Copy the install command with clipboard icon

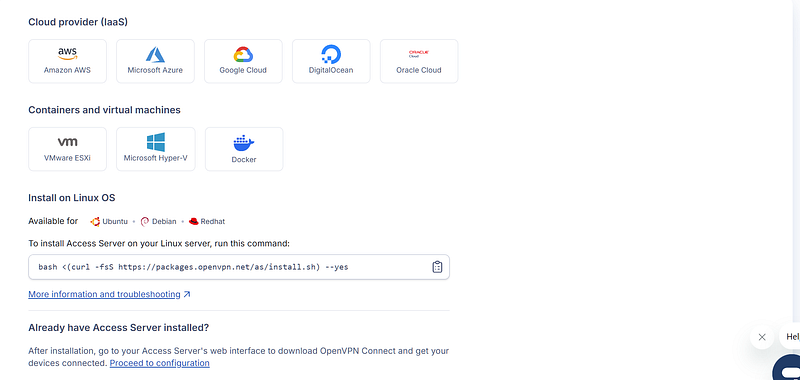437,267
